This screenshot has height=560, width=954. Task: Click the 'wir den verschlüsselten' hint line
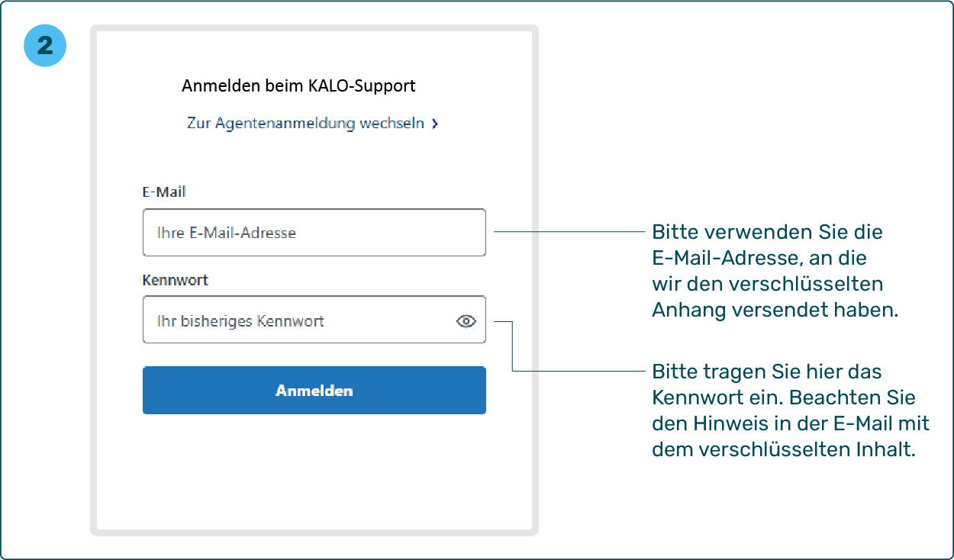pyautogui.click(x=767, y=284)
